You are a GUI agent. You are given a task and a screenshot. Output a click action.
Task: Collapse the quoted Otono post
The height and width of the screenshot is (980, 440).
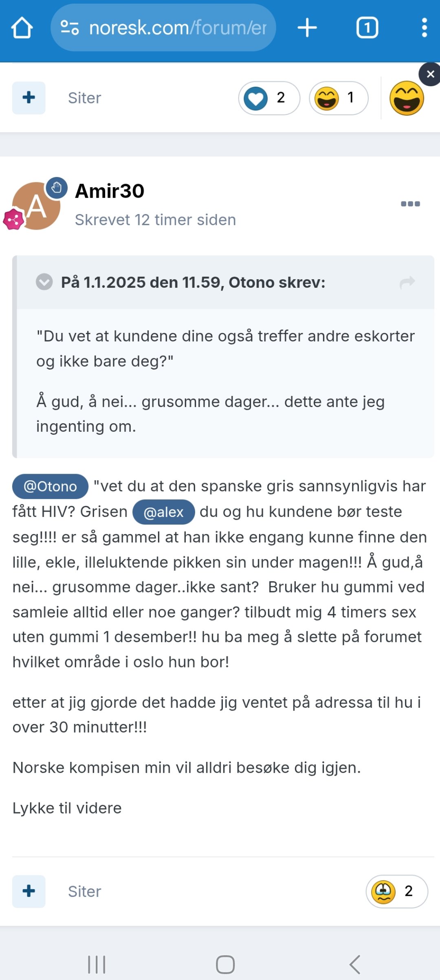click(x=44, y=282)
